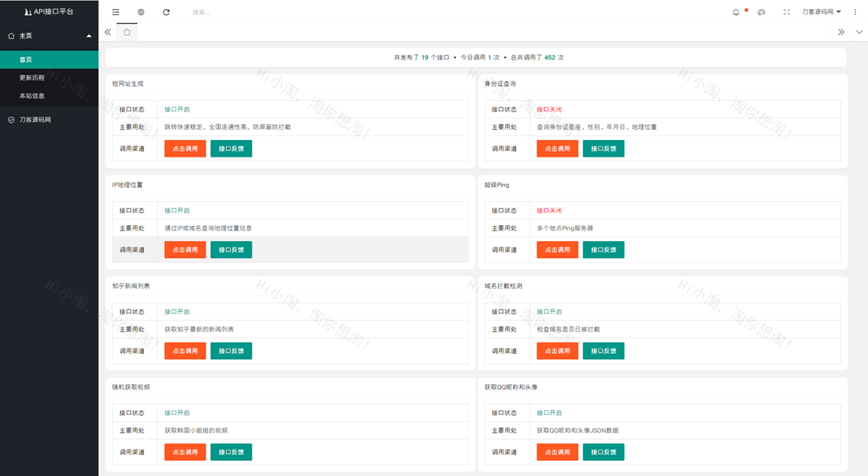Click 接口关闭 status of 身份证查询
The image size is (868, 476).
pos(549,110)
